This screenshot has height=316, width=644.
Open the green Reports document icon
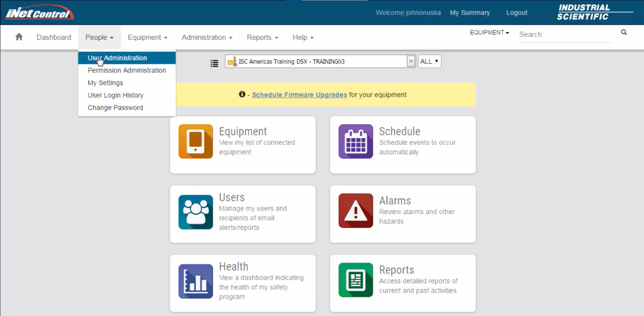click(x=356, y=280)
